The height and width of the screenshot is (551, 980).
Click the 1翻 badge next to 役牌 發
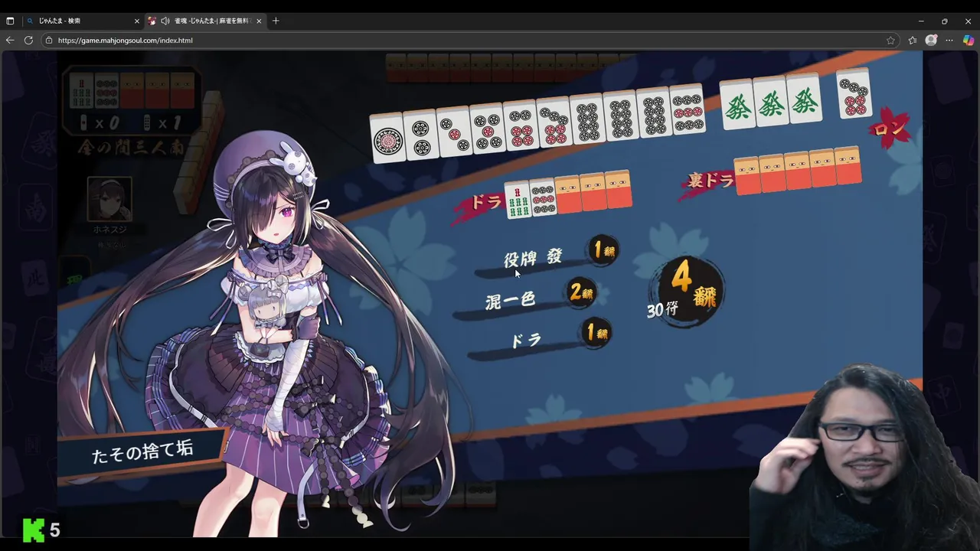pos(604,250)
